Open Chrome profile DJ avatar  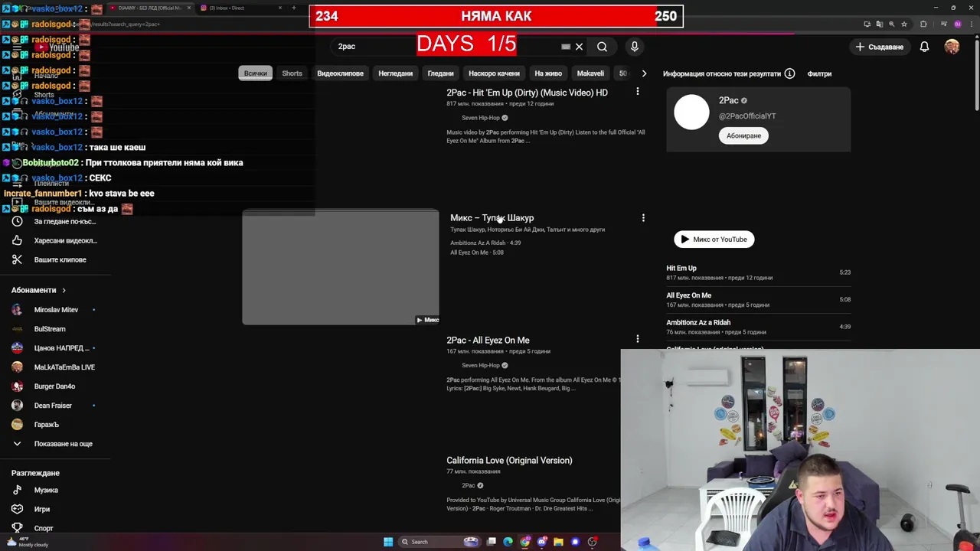click(958, 24)
